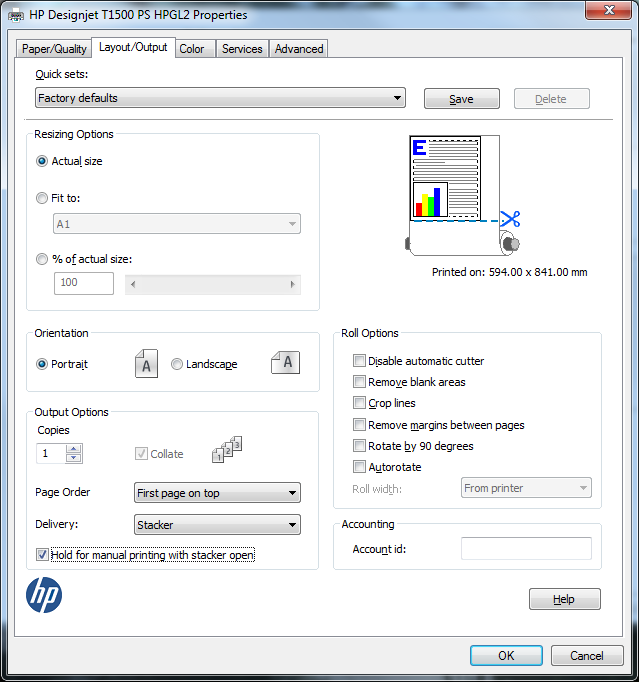Screen dimensions: 639x682
Task: Click the Cancel button
Action: point(587,655)
